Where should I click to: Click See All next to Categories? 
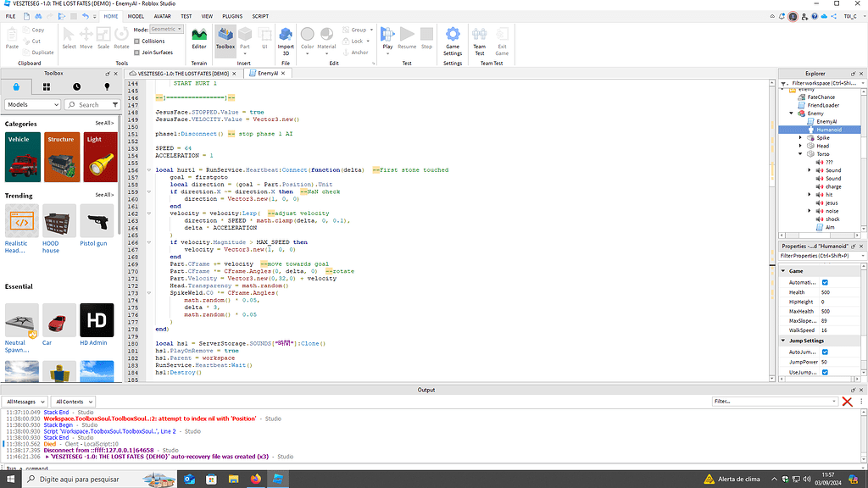(x=104, y=124)
